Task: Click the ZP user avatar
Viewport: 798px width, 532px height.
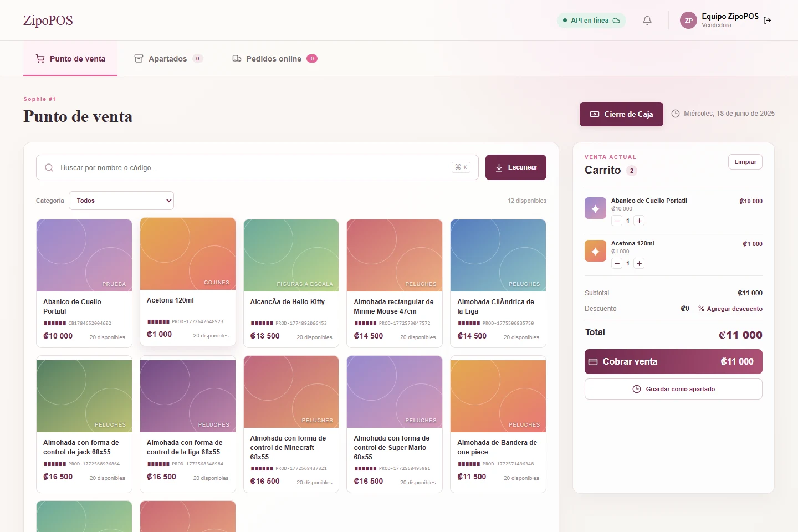Action: 688,21
